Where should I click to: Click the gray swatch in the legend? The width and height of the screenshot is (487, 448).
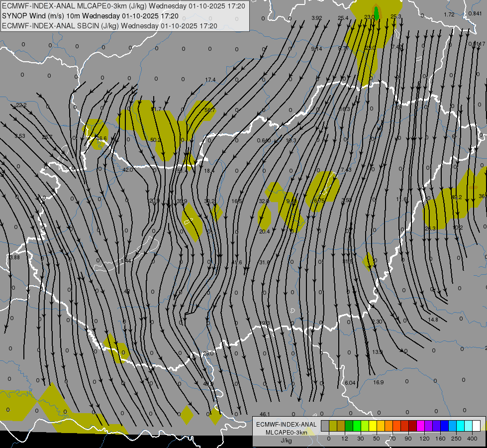tap(325, 426)
